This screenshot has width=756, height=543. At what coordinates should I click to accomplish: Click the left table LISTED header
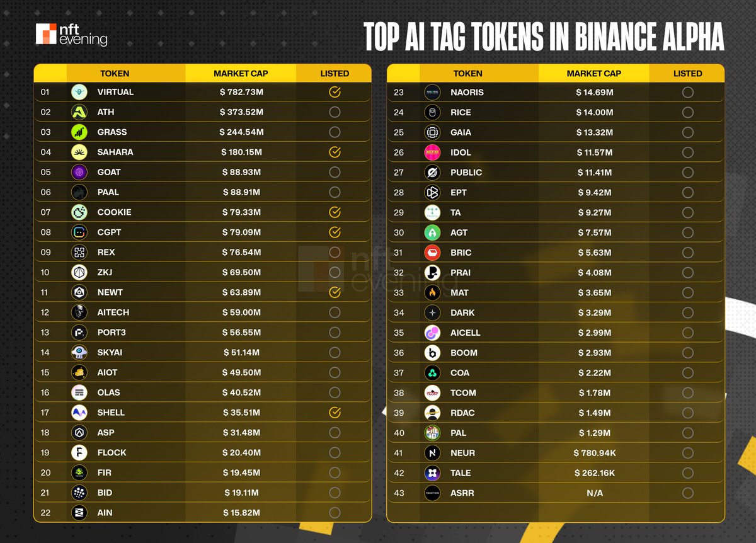335,74
